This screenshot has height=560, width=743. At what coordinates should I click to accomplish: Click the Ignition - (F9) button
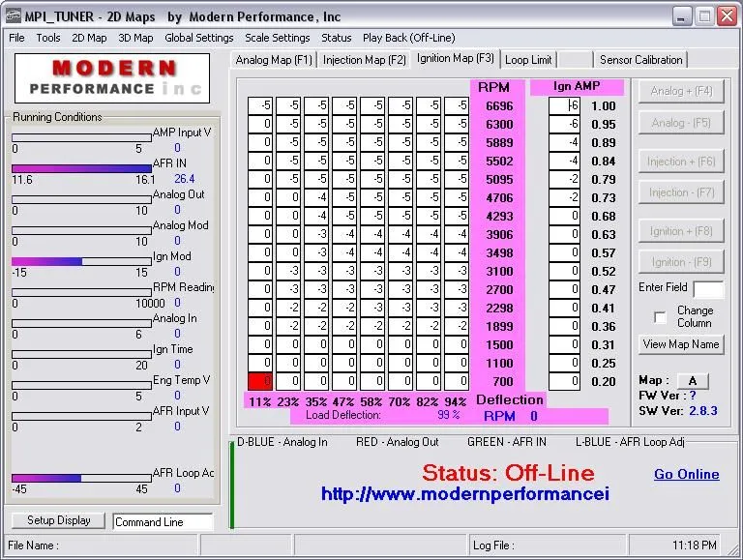pos(681,262)
